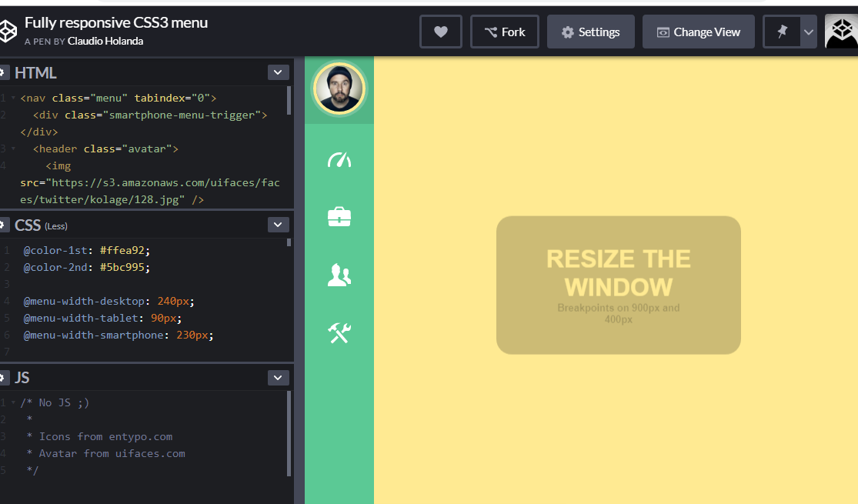Image resolution: width=858 pixels, height=504 pixels.
Task: Click the heart like button
Action: [440, 32]
